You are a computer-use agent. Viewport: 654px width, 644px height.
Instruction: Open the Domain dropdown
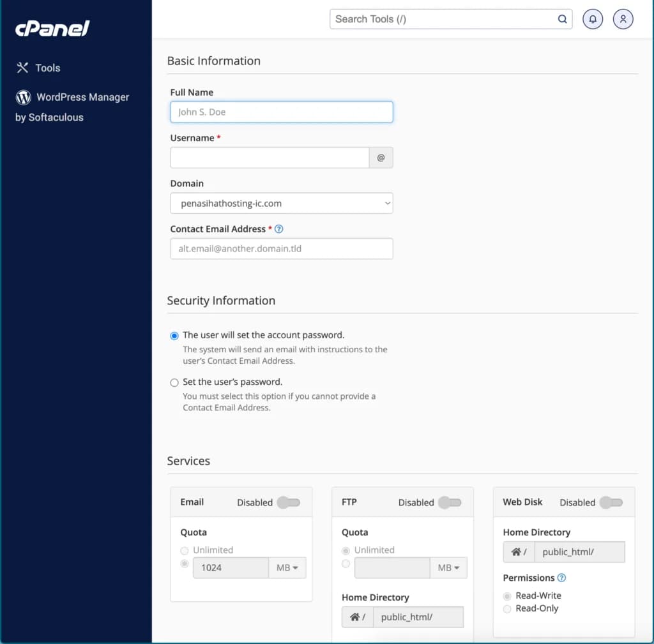click(281, 202)
